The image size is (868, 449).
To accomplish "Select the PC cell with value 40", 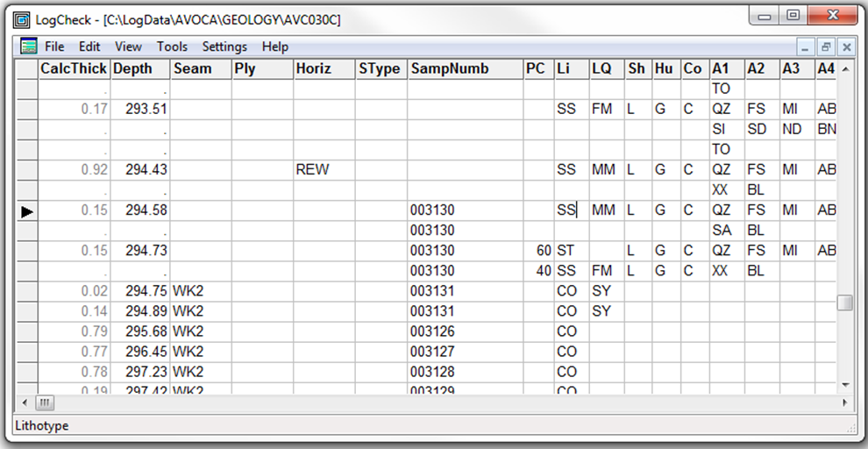I will [x=540, y=271].
